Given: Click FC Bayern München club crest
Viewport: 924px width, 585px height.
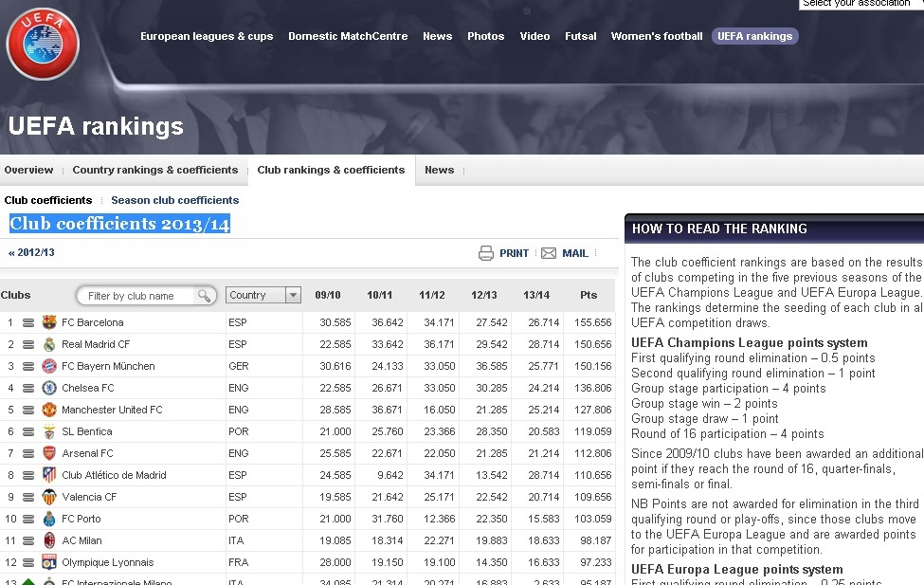Looking at the screenshot, I should click(49, 366).
